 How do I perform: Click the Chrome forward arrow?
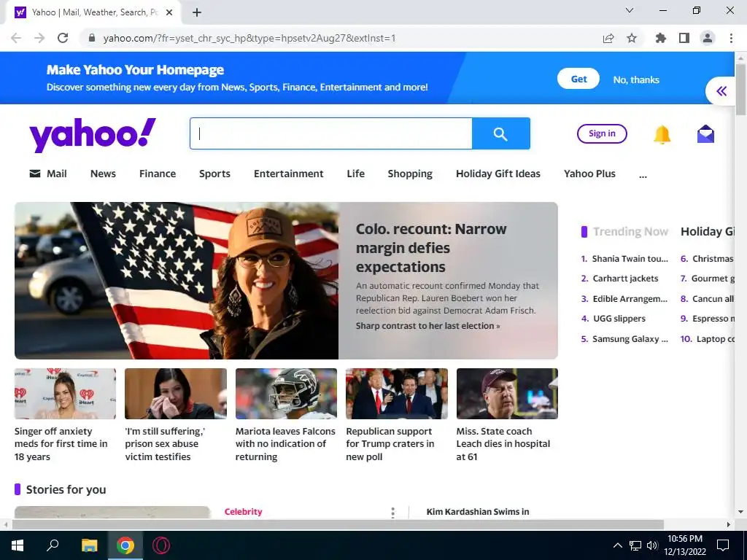(x=39, y=38)
